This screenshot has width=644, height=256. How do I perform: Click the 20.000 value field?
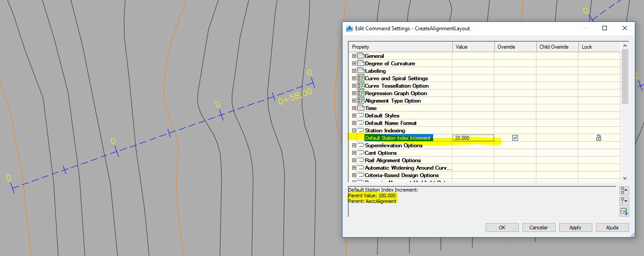point(473,138)
